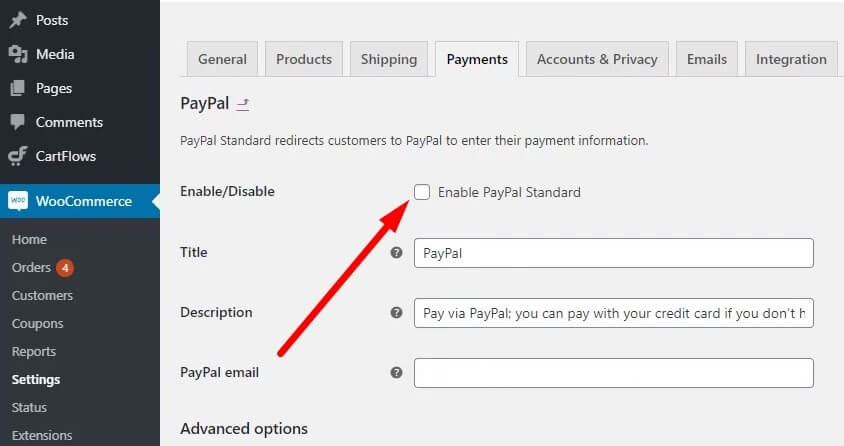Select the Products tab
This screenshot has width=844, height=446.
[304, 59]
